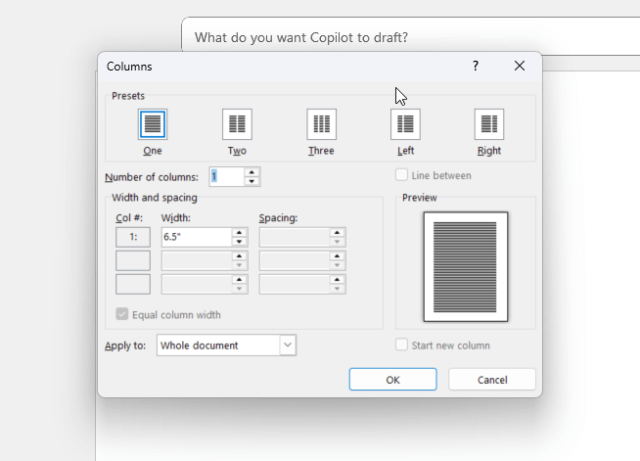Viewport: 640px width, 461px height.
Task: Cancel the Columns dialog
Action: 492,380
